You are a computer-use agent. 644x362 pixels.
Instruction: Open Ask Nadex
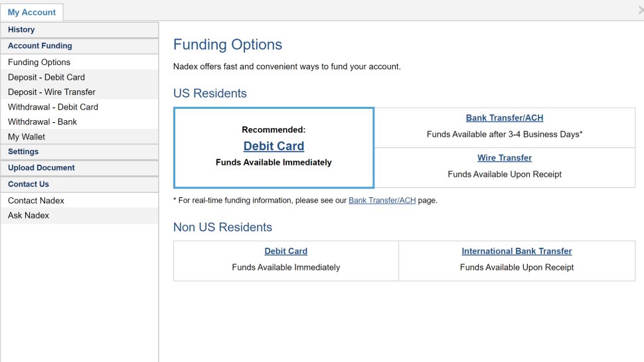coord(29,215)
